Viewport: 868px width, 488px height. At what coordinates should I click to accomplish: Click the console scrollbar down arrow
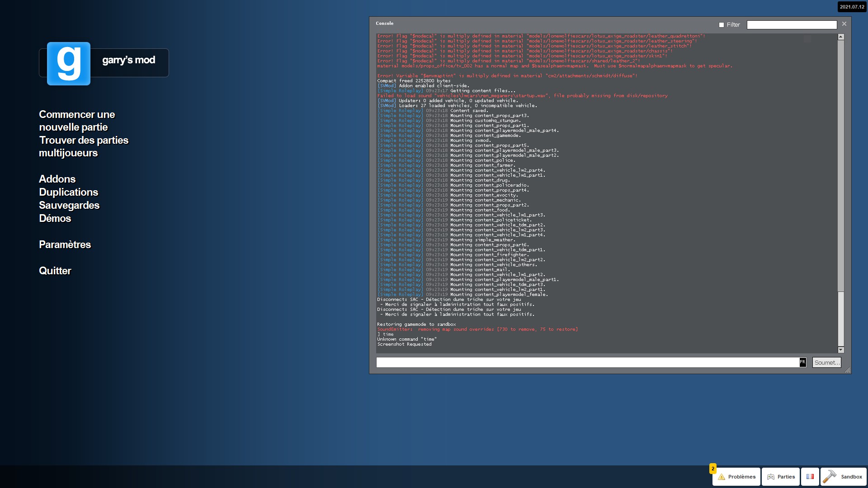pyautogui.click(x=841, y=350)
